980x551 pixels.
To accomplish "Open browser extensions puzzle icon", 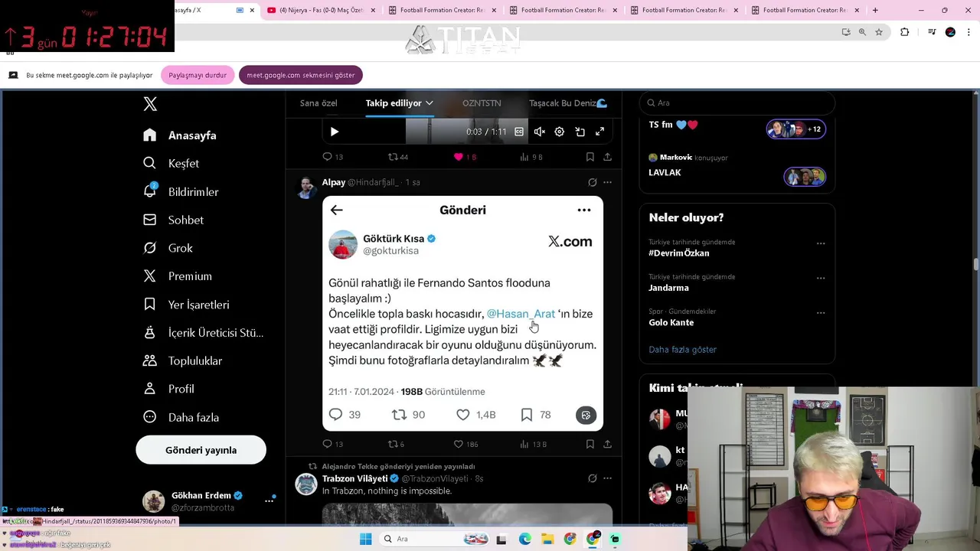I will click(905, 32).
